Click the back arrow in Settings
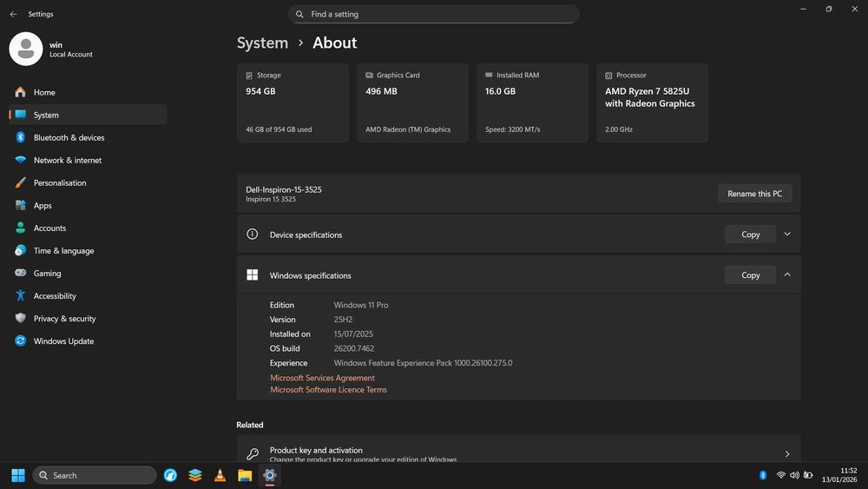The width and height of the screenshot is (868, 489). (13, 14)
